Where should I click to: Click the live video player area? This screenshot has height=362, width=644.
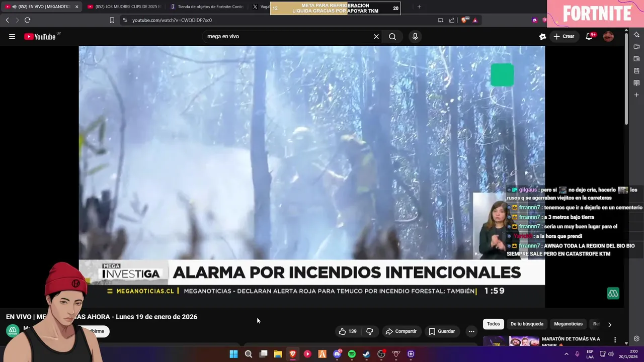[x=311, y=176]
